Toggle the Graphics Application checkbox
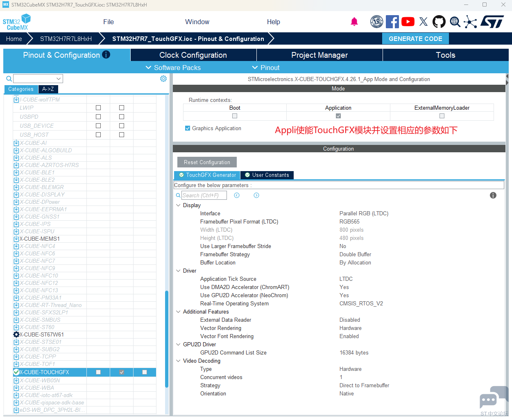Viewport: 512px width, 420px height. (188, 128)
